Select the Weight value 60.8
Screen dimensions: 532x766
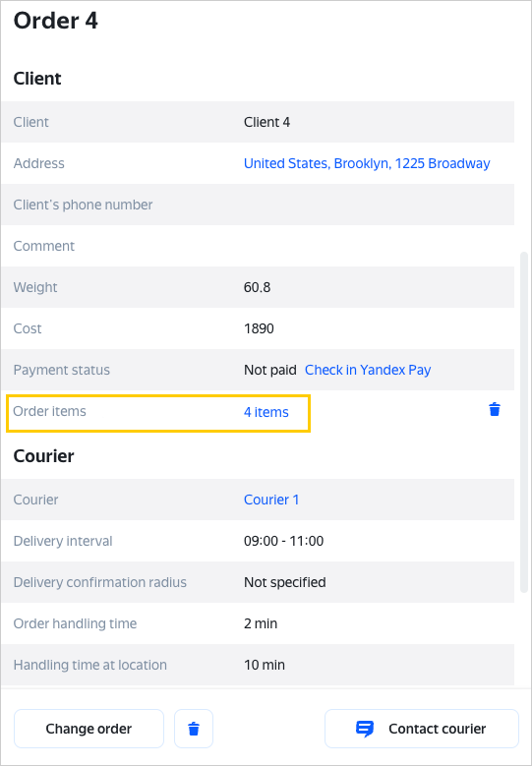point(257,287)
